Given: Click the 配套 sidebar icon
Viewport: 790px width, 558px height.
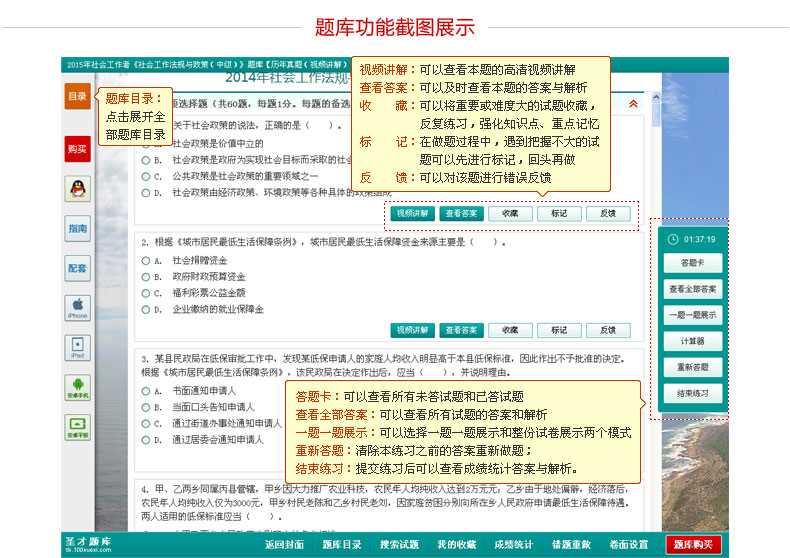Looking at the screenshot, I should pyautogui.click(x=77, y=268).
